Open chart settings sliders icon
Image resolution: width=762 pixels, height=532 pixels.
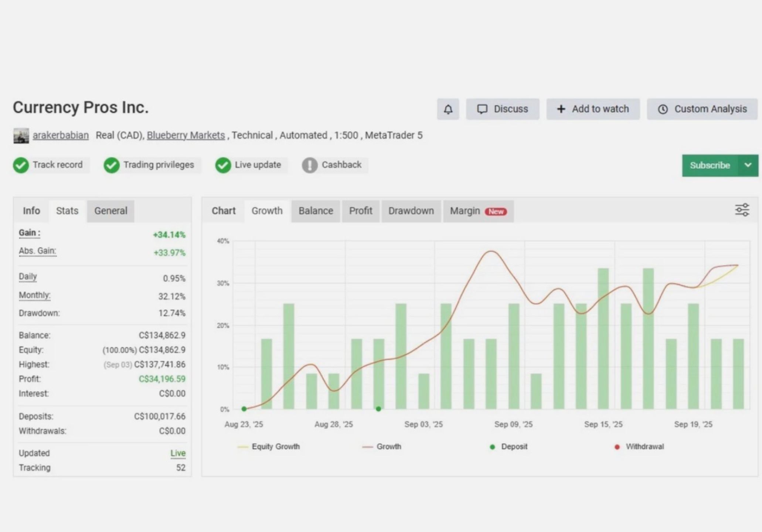click(742, 210)
